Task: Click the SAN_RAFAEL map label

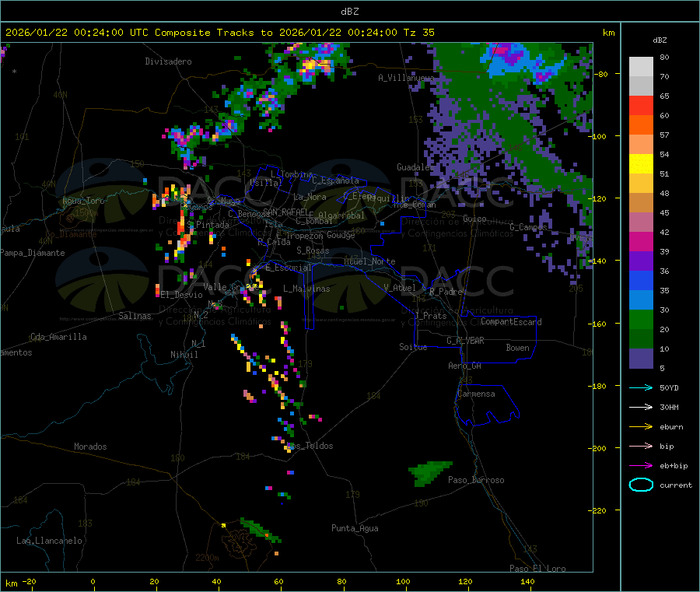Action: (x=285, y=212)
